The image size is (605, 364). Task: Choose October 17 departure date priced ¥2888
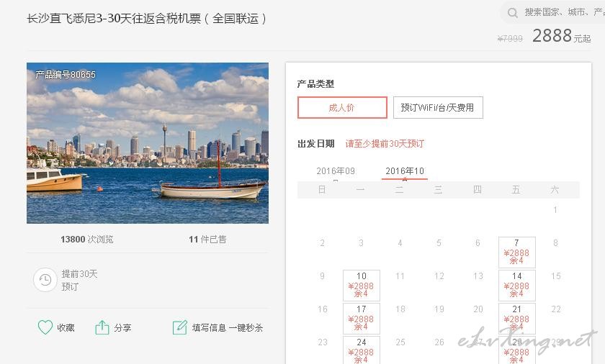tap(362, 319)
